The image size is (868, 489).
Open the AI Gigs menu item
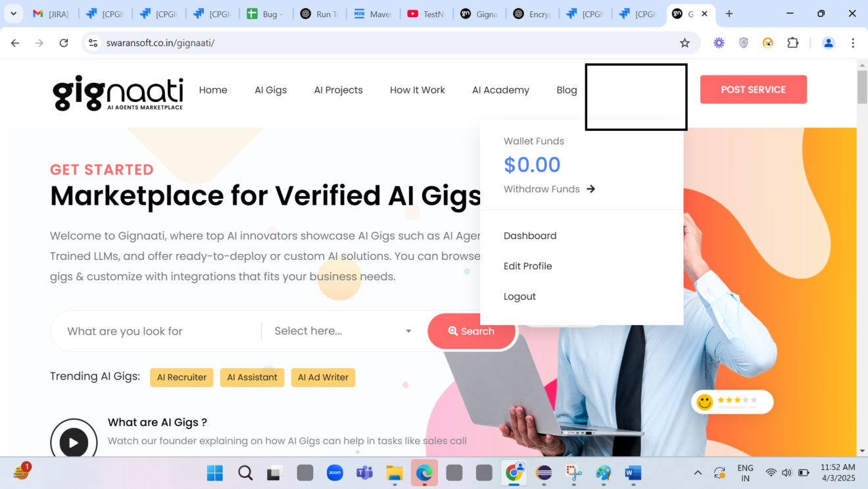271,90
